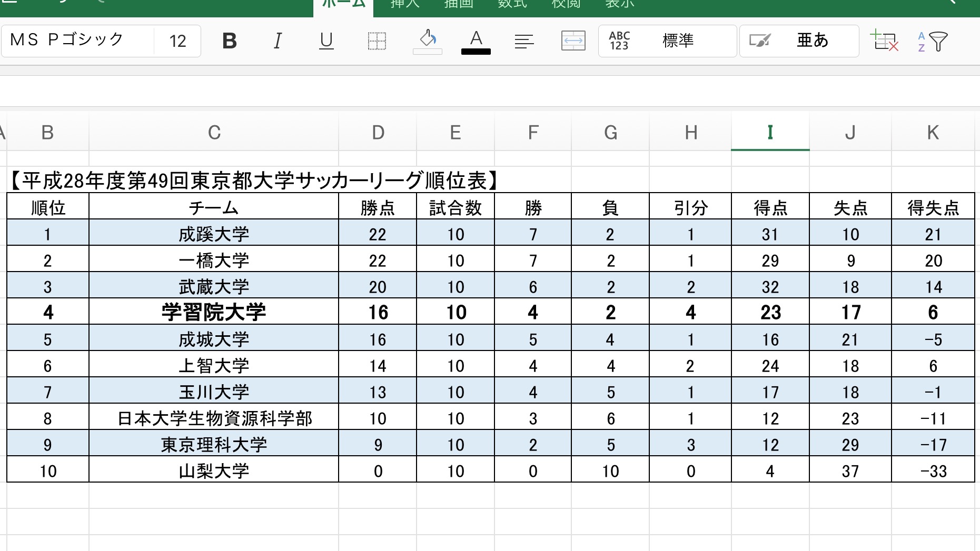Select the bold 学習院大学 cell
Screen dimensions: 980x551
[x=214, y=312]
